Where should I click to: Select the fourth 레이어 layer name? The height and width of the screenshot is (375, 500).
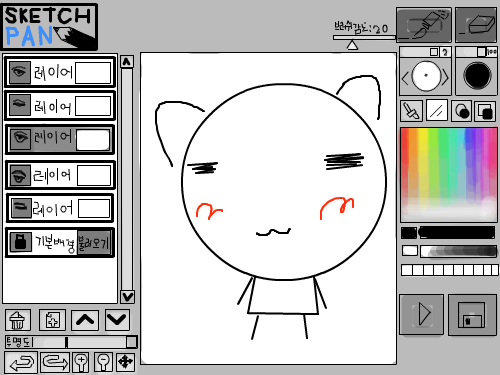pyautogui.click(x=52, y=176)
